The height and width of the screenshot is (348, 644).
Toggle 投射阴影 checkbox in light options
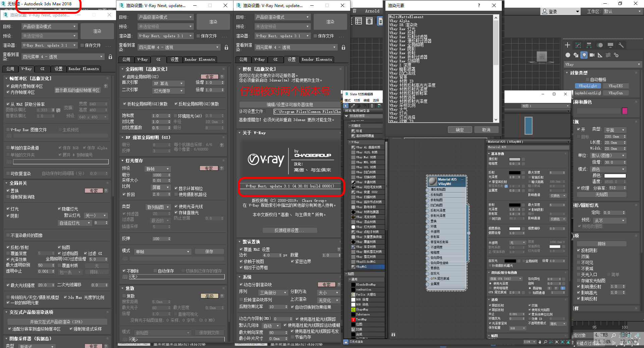(x=579, y=250)
